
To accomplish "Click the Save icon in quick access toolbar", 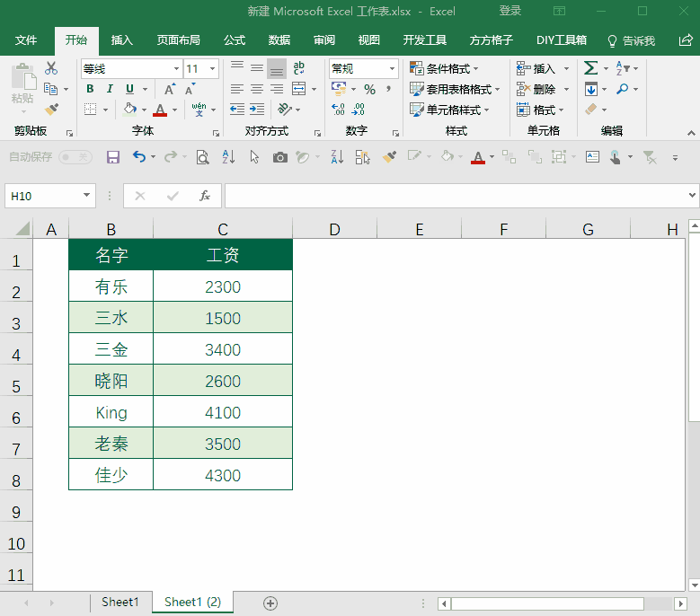I will pyautogui.click(x=113, y=157).
